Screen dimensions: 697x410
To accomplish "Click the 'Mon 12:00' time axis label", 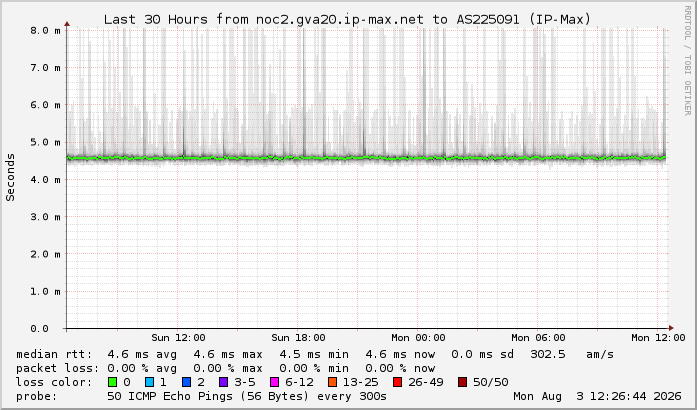I will tap(658, 338).
